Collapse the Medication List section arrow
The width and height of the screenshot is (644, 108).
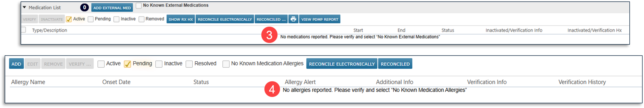[25, 7]
